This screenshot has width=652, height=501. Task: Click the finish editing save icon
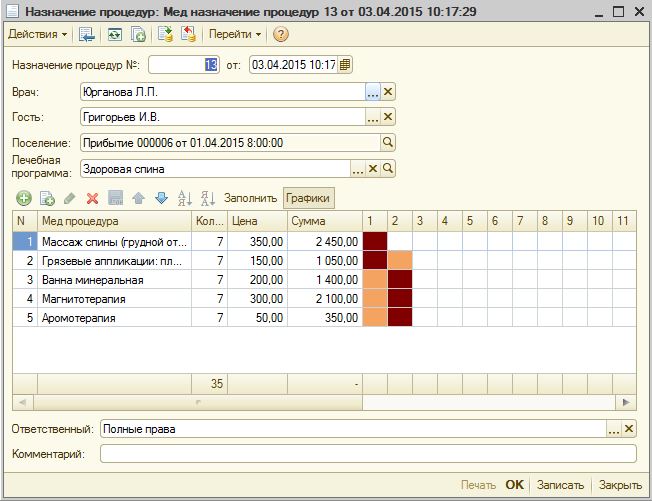click(115, 198)
